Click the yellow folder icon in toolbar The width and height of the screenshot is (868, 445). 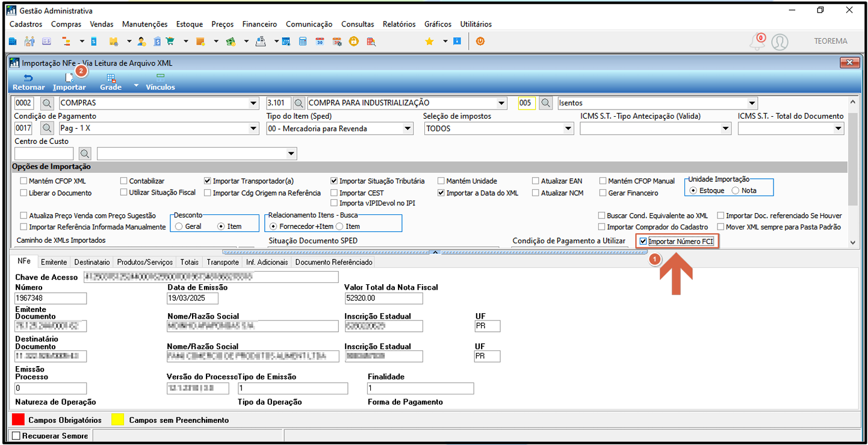[113, 42]
